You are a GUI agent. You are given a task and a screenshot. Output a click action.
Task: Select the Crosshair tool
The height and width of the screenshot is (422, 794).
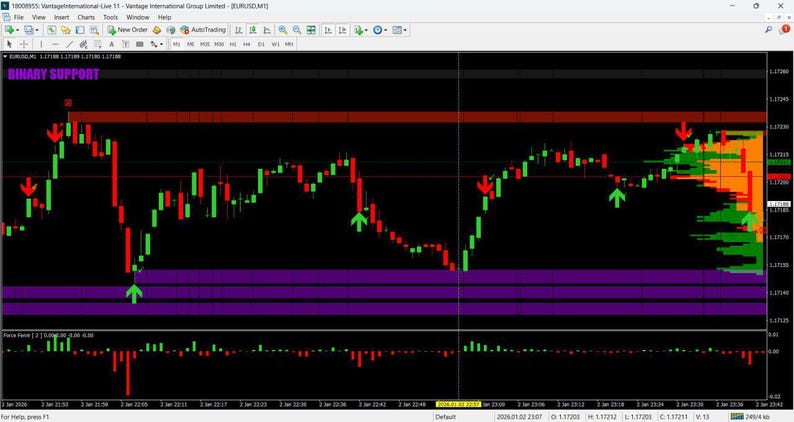click(24, 44)
